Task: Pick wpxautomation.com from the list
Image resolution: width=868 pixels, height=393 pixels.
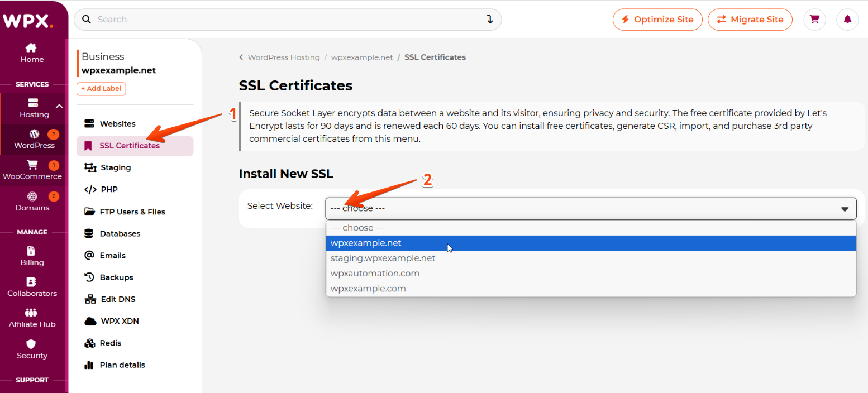Action: 375,274
